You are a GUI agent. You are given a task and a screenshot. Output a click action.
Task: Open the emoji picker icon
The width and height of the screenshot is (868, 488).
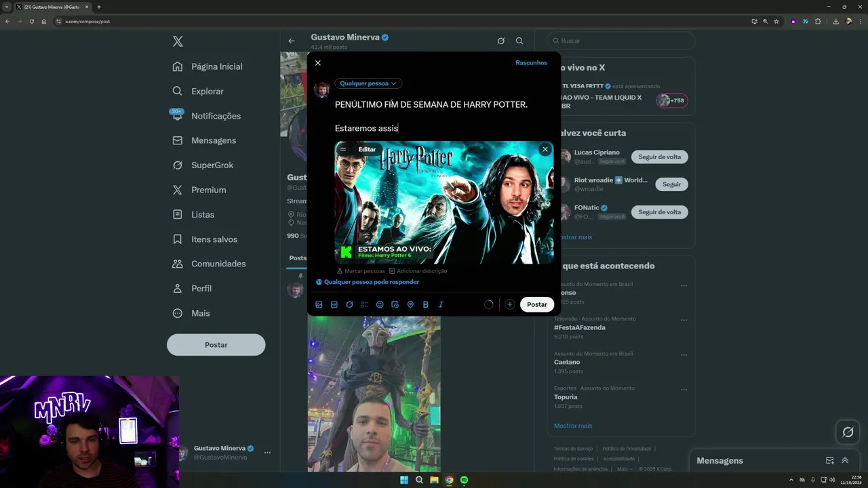[380, 304]
